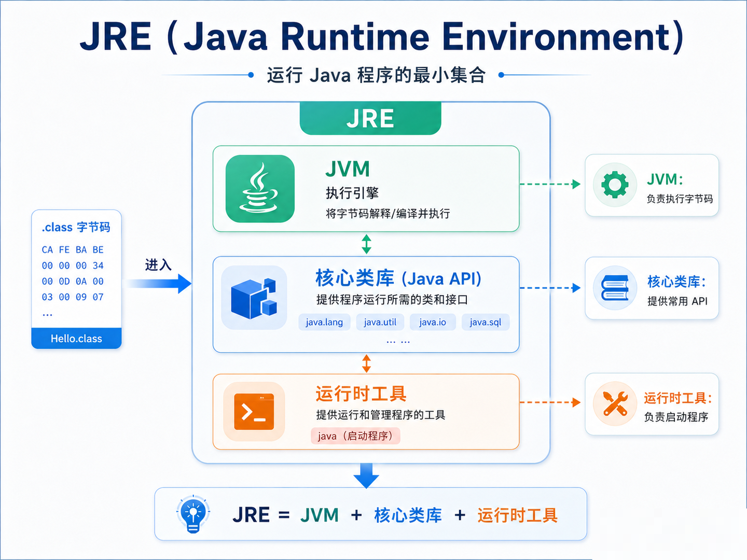Click the text 负责执行字节码

(680, 199)
